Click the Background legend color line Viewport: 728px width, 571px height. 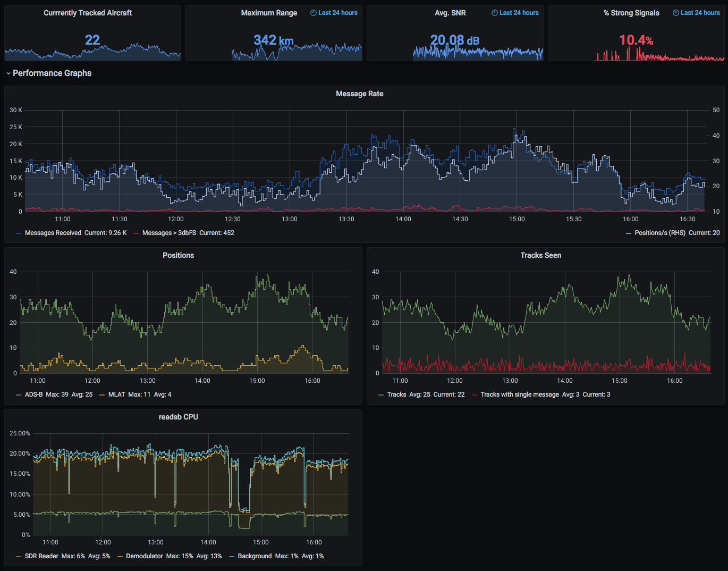[x=232, y=557]
